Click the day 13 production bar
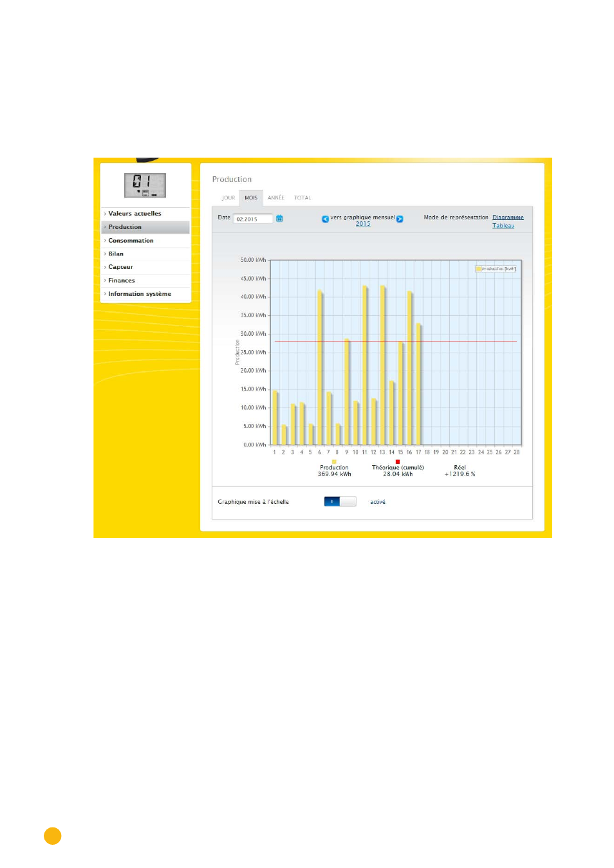Screen dimensions: 614x868 [383, 365]
